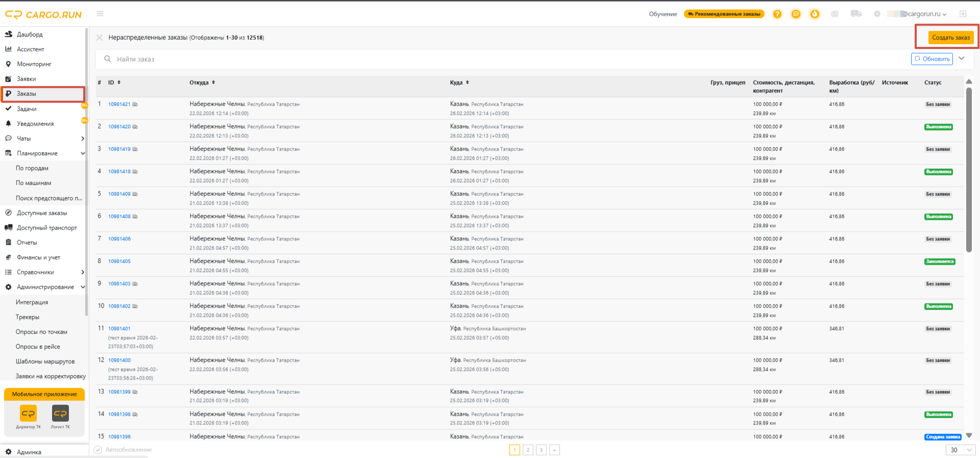This screenshot has height=458, width=980.
Task: Expand filters chevron next to Обновить
Action: coord(962,59)
